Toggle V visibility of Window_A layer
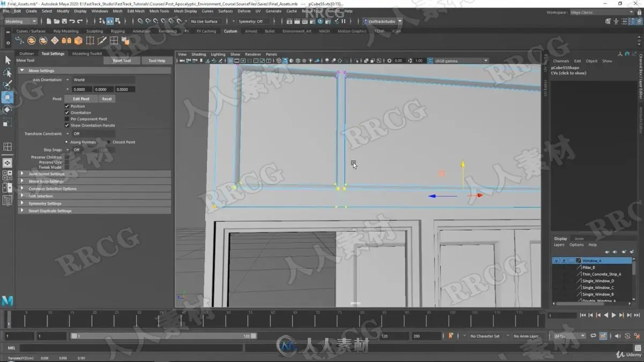This screenshot has width=644, height=362. pyautogui.click(x=557, y=261)
